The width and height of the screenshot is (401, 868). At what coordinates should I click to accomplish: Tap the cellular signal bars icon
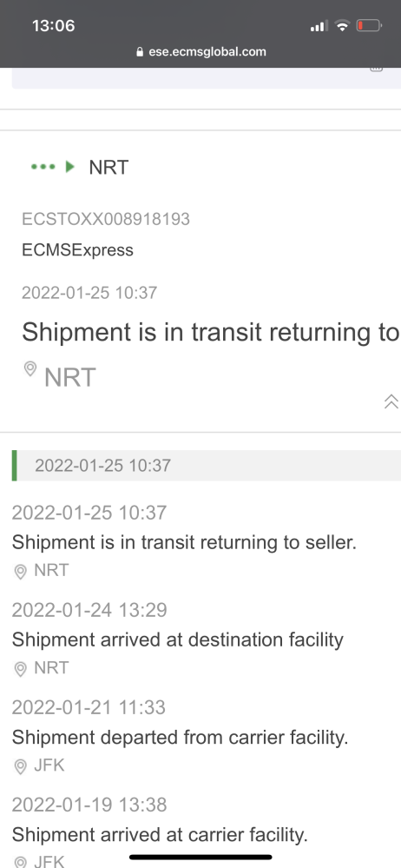[319, 26]
